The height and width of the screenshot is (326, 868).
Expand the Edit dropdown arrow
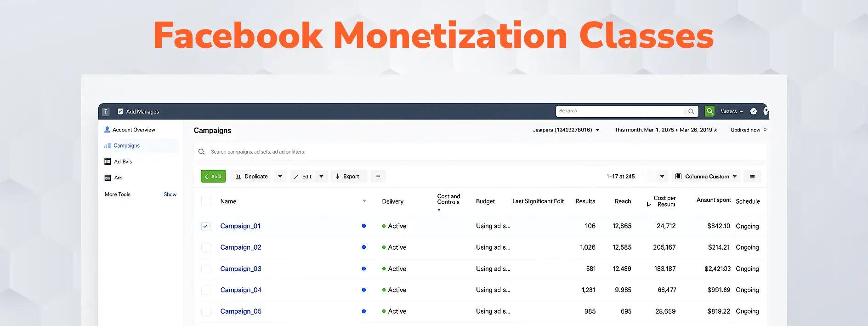(322, 177)
